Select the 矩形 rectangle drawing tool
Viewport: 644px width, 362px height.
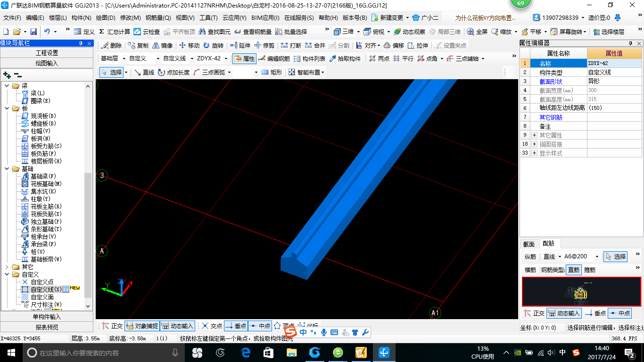click(272, 72)
